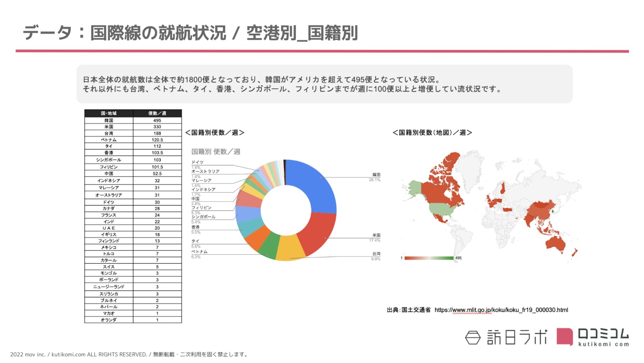Viewport: 644px width, 363px height.
Task: Click the 2022 mov inc. copyright footer
Action: click(129, 355)
